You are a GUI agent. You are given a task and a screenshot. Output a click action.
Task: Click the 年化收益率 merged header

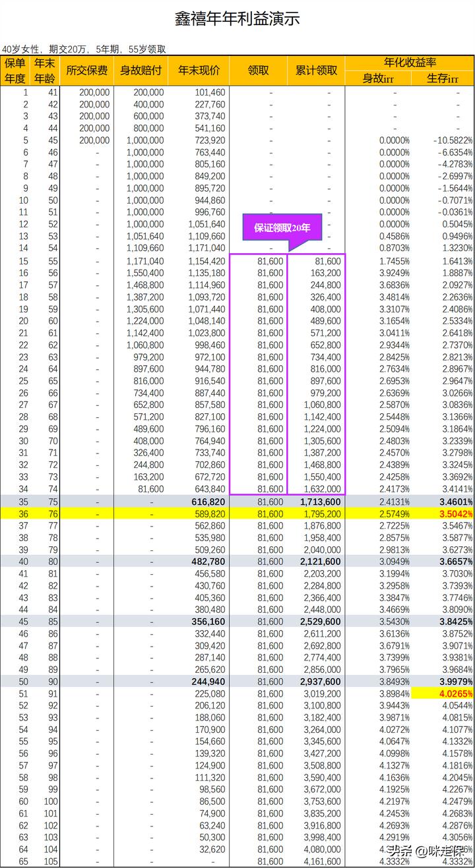(x=410, y=63)
